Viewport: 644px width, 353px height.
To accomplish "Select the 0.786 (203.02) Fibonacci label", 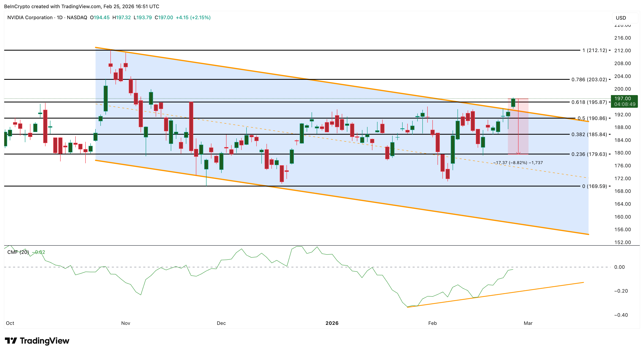I will point(589,80).
